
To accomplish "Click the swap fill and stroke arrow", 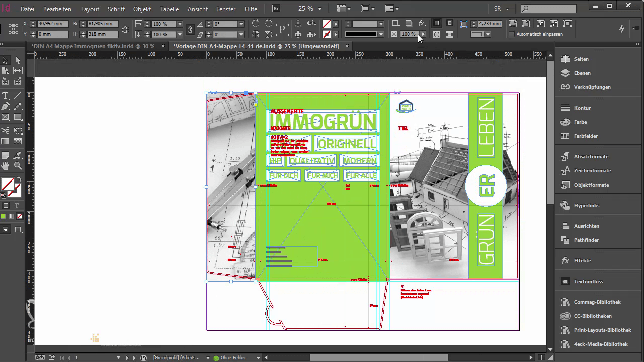I will 19,179.
